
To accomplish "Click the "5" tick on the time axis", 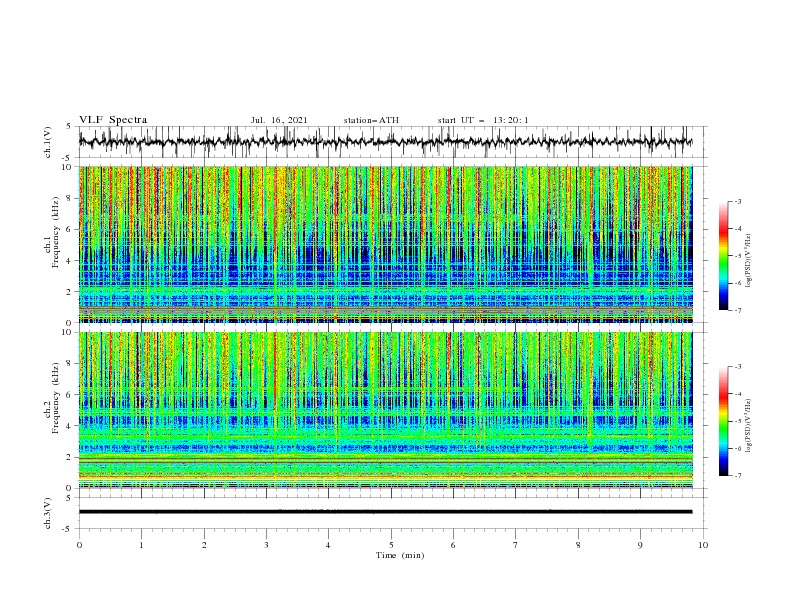I will [391, 545].
